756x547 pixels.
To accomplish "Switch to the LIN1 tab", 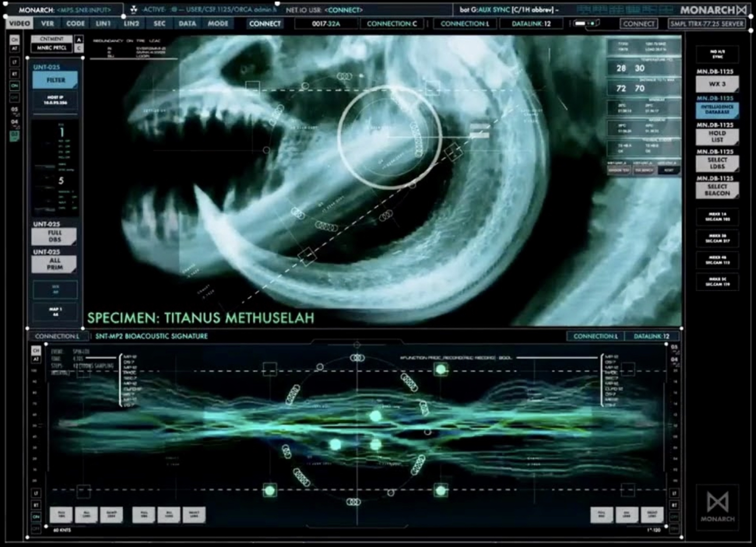I will 103,23.
